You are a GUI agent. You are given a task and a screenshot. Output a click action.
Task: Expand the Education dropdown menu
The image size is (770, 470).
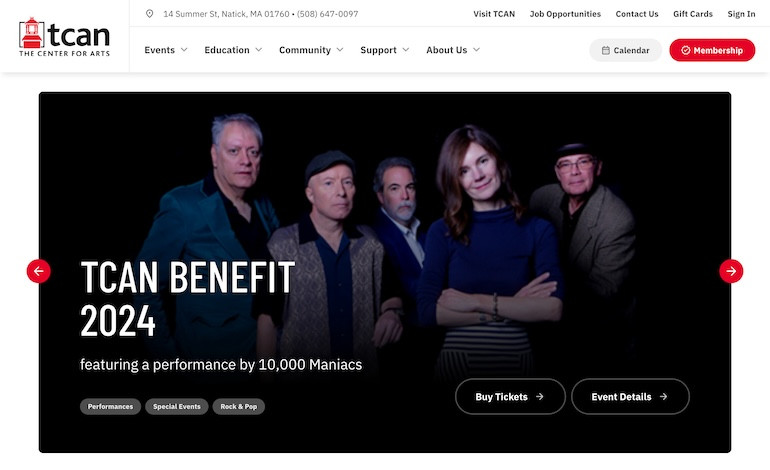click(233, 50)
